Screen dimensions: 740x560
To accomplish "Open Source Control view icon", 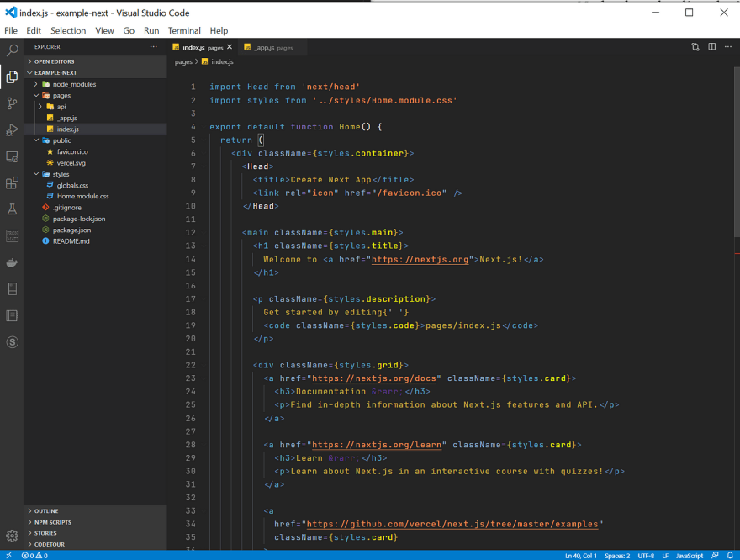I will (x=13, y=103).
